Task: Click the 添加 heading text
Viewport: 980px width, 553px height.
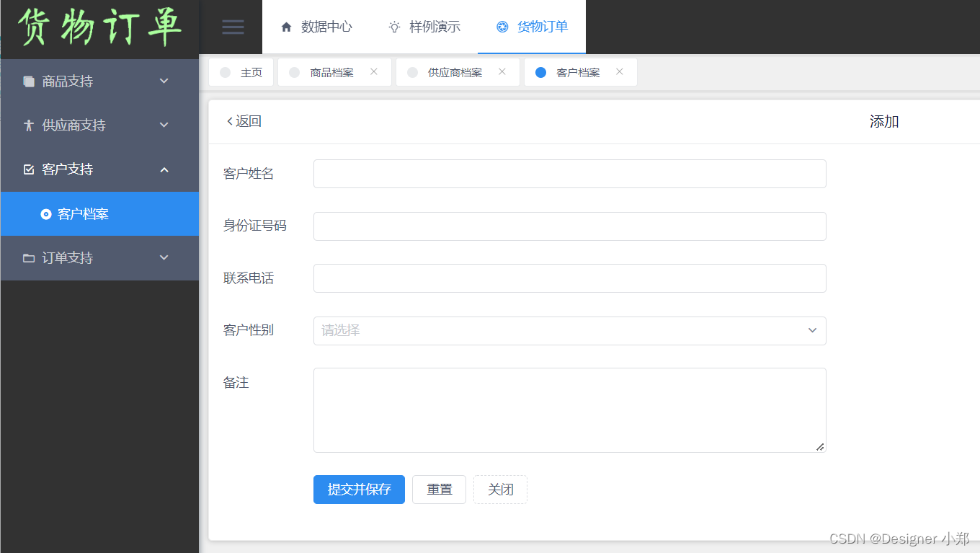Action: coord(884,122)
